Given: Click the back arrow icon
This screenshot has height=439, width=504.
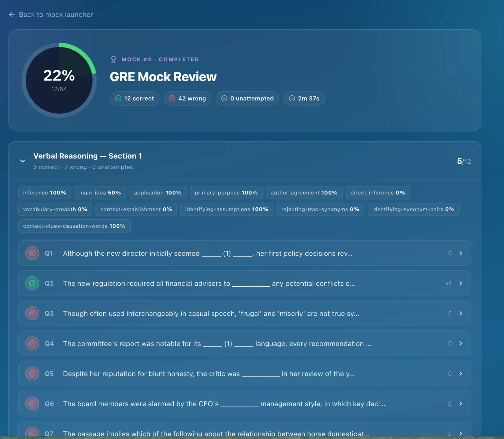Looking at the screenshot, I should point(12,14).
